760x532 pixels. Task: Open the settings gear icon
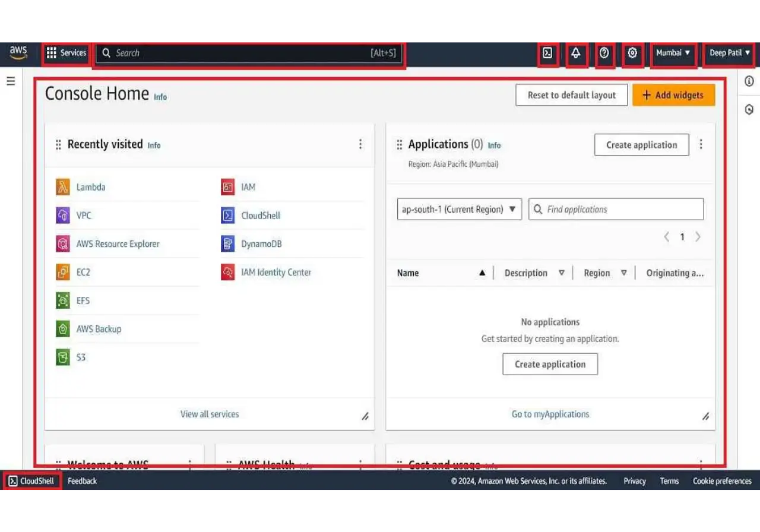point(633,53)
